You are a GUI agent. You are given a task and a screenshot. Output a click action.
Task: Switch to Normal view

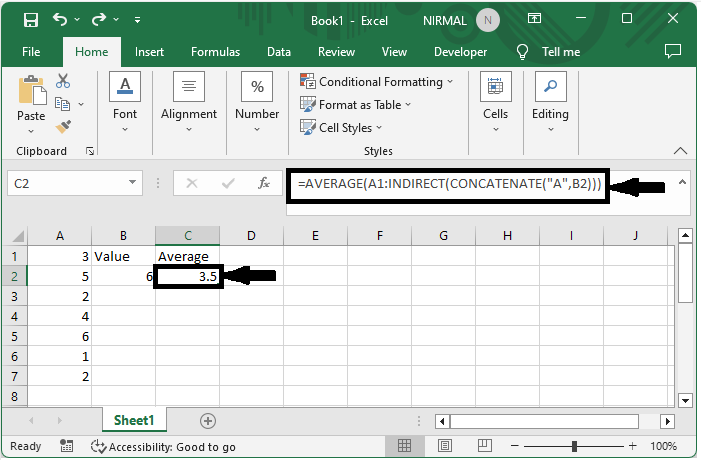(x=404, y=445)
